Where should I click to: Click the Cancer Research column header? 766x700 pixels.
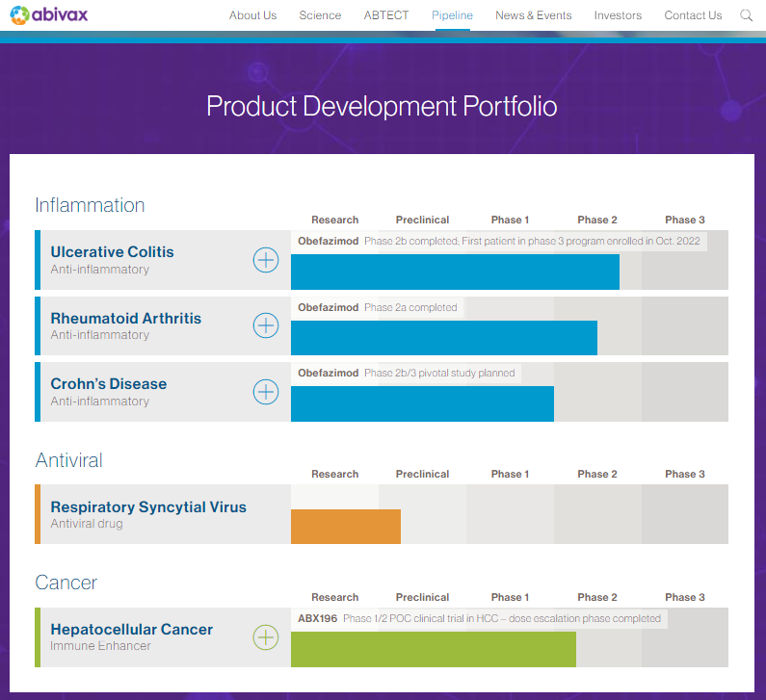click(335, 597)
